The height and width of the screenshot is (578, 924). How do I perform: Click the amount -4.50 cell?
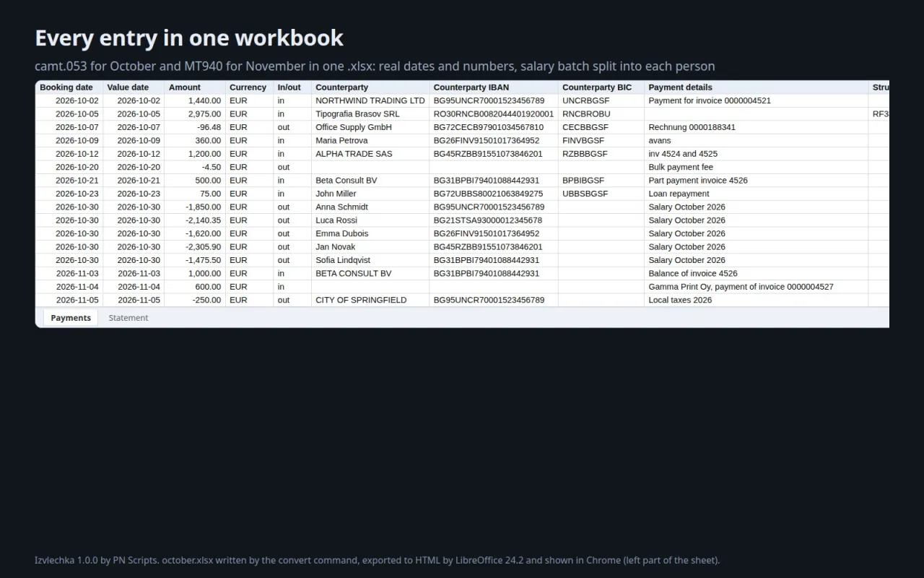[x=195, y=167]
